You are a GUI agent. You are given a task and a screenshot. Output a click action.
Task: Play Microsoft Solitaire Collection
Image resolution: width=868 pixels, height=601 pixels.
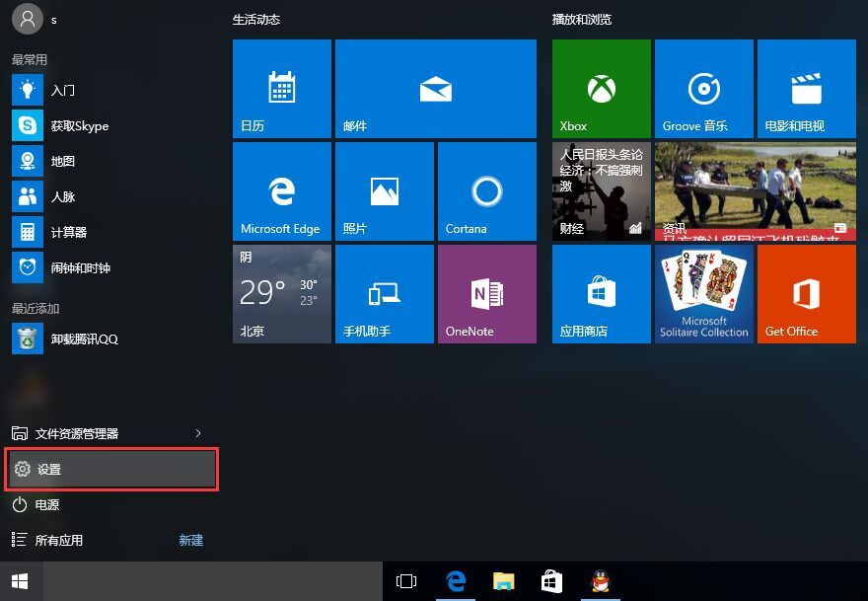(x=702, y=293)
